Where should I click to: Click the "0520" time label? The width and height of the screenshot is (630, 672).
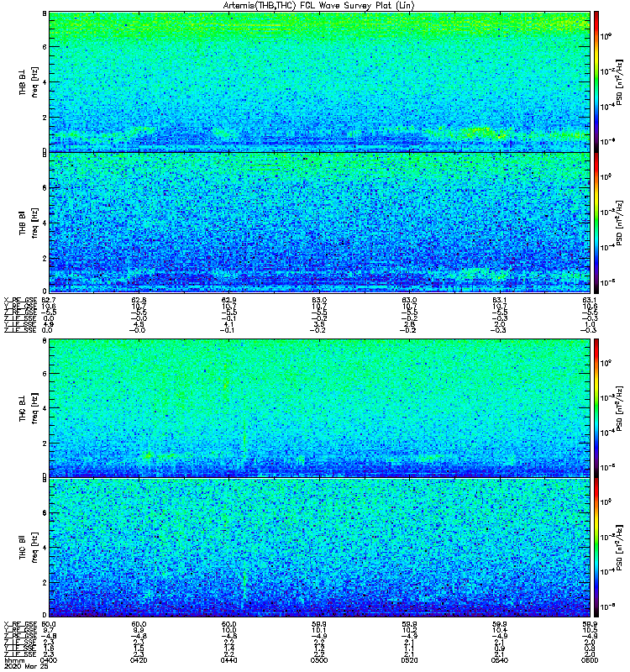pyautogui.click(x=409, y=660)
